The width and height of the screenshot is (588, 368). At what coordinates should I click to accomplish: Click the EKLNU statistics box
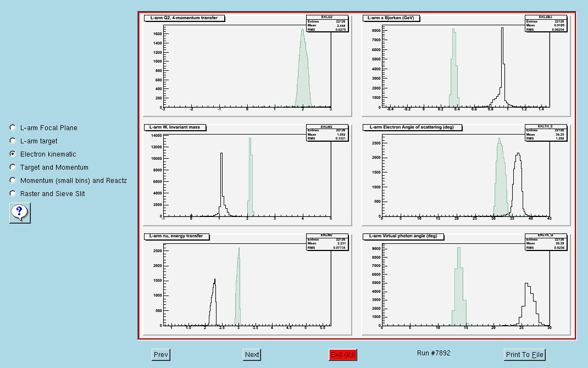point(328,242)
